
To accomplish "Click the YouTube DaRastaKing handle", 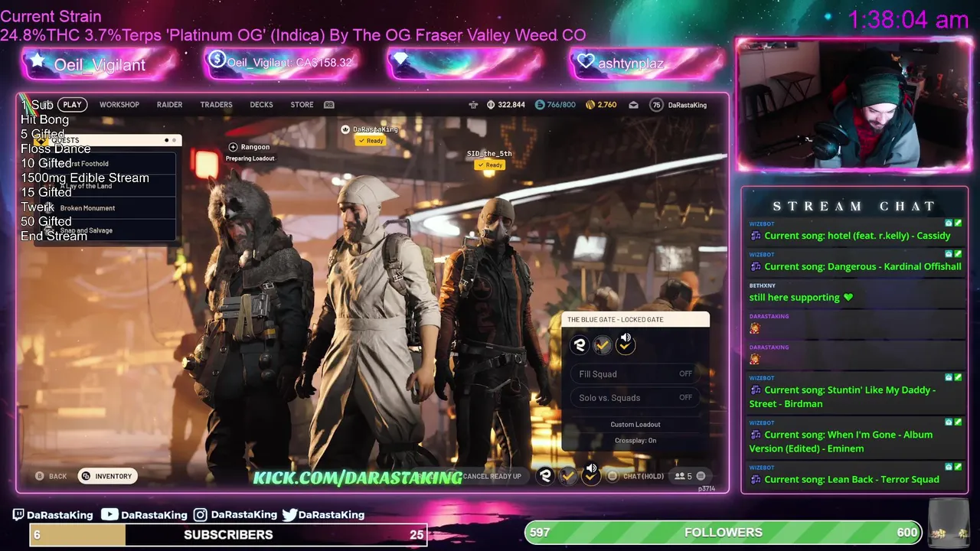I will click(x=144, y=515).
